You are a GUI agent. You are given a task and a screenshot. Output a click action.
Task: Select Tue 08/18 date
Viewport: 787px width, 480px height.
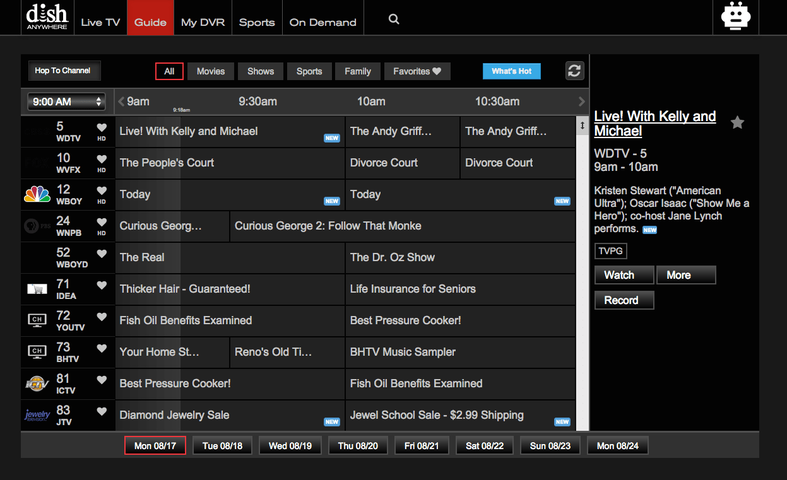tap(222, 446)
